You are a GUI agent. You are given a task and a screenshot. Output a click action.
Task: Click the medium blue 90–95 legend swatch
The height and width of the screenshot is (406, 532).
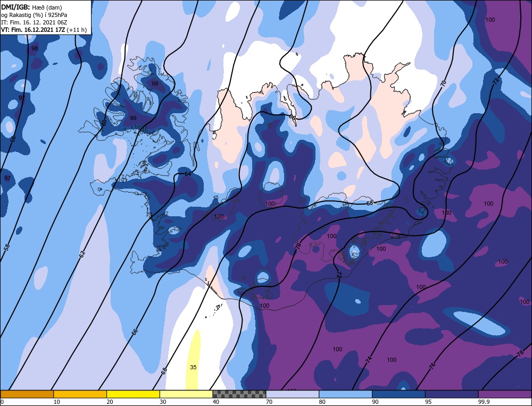(x=398, y=394)
